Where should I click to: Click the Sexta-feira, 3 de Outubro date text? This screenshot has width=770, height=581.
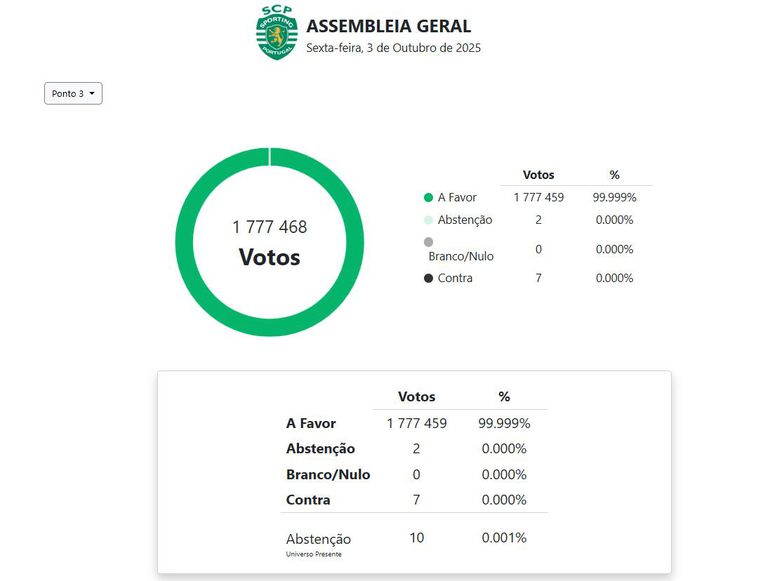393,48
